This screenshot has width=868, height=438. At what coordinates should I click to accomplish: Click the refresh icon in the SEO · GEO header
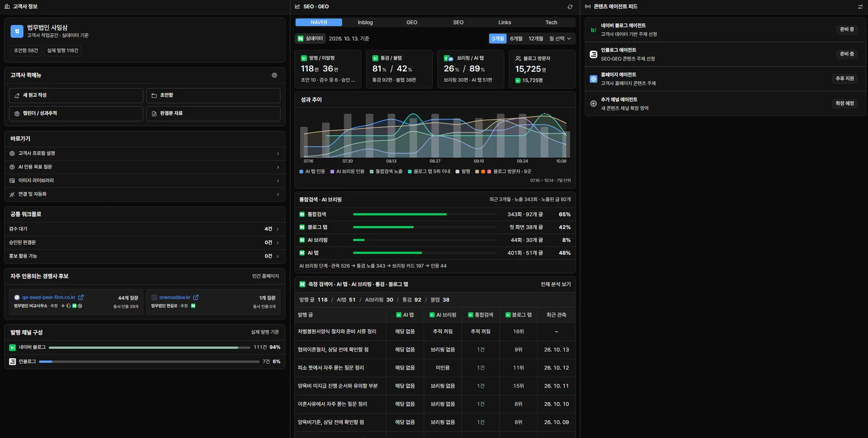tap(570, 7)
